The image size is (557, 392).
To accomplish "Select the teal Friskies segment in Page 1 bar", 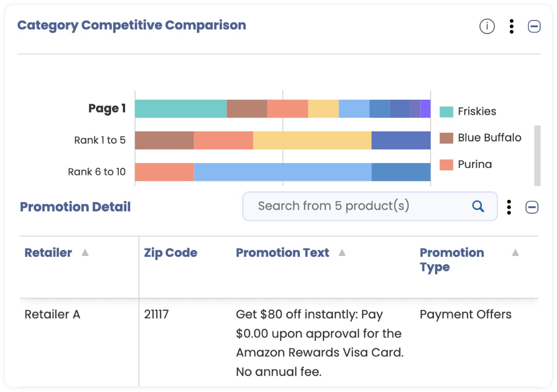I will click(x=181, y=109).
